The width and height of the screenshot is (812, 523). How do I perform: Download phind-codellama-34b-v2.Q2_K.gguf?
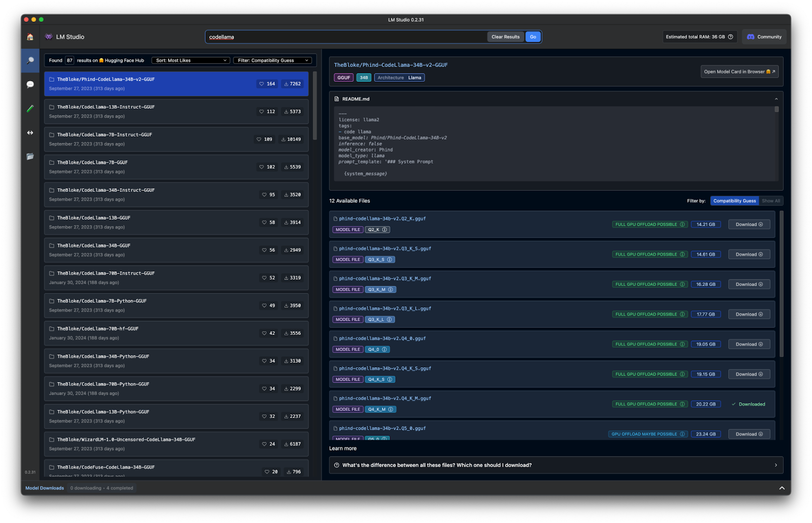749,224
